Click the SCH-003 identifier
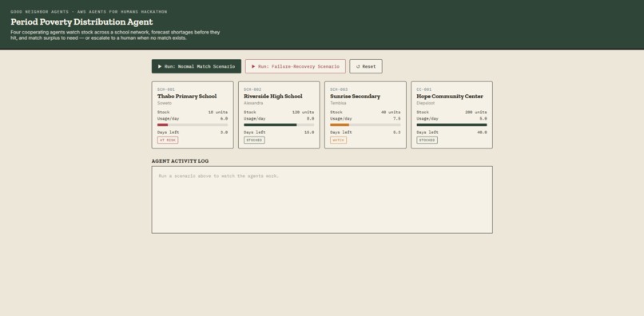The image size is (644, 316). [x=339, y=89]
